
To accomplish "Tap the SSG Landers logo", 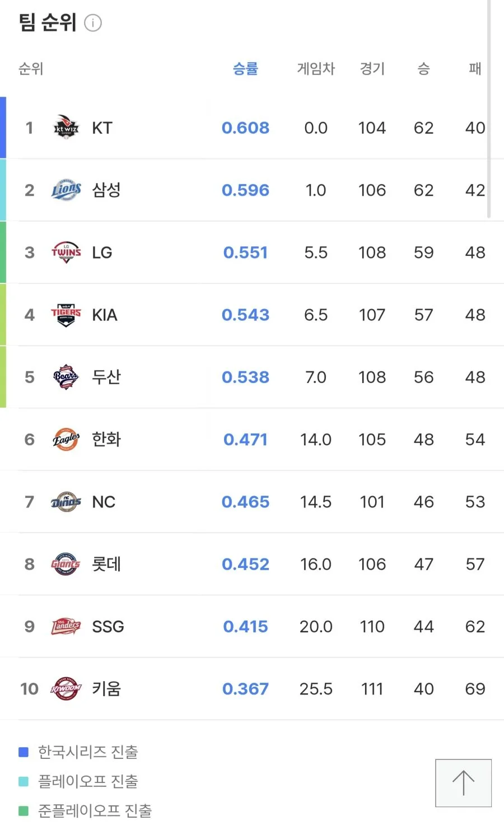I will (66, 626).
